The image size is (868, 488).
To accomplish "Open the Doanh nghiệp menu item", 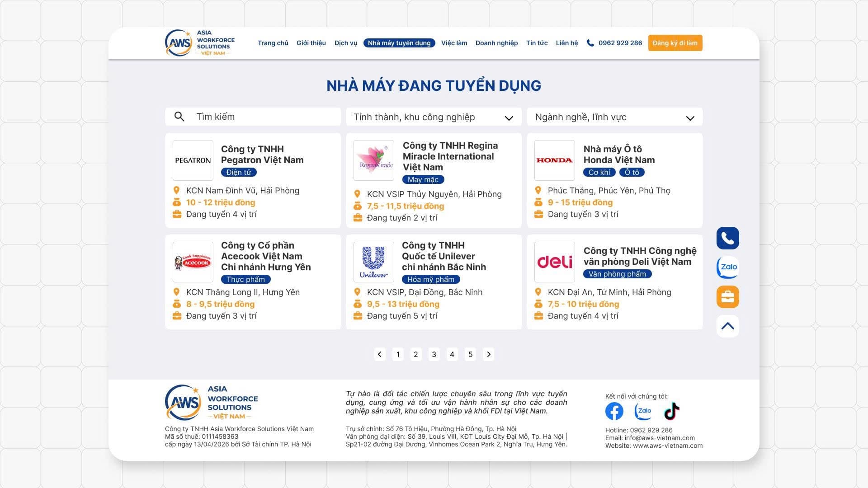I will coord(496,43).
